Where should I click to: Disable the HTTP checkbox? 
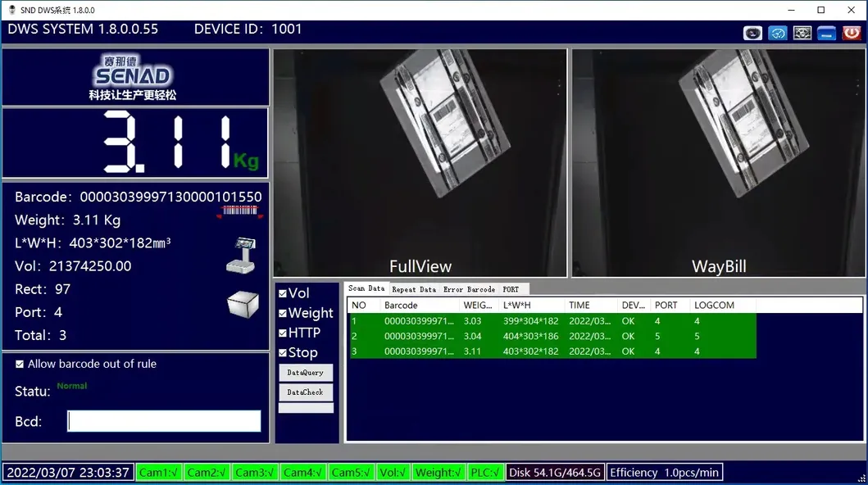click(x=283, y=333)
